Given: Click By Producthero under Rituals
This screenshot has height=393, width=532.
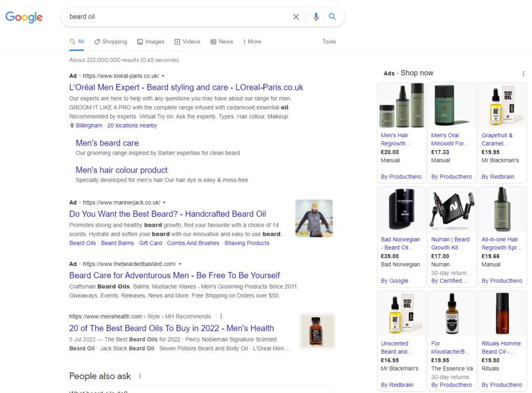Looking at the screenshot, I should pyautogui.click(x=502, y=385).
